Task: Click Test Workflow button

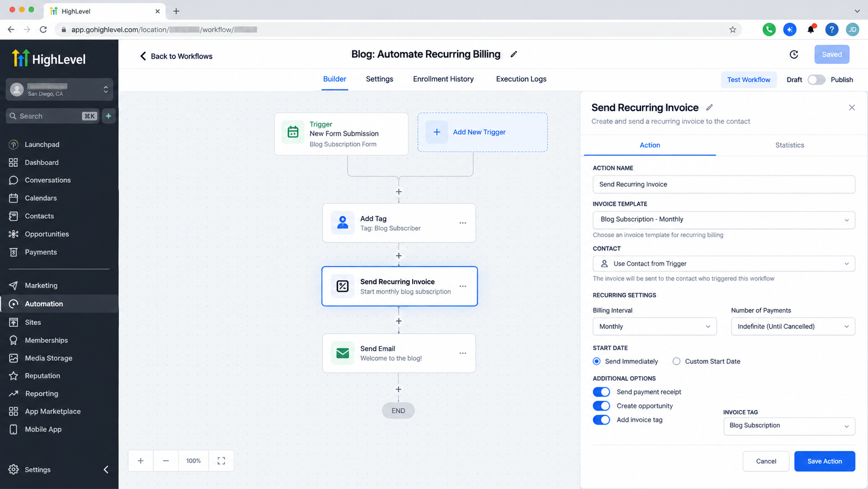Action: [749, 80]
